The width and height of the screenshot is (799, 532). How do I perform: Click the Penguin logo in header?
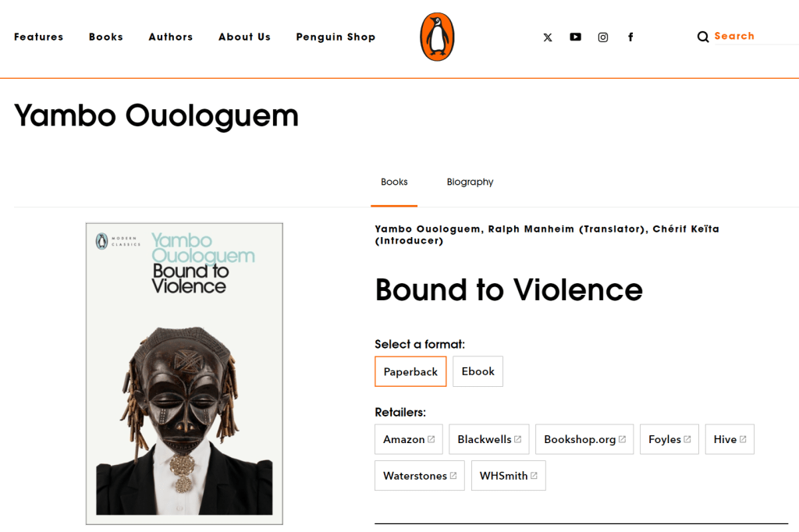[437, 37]
